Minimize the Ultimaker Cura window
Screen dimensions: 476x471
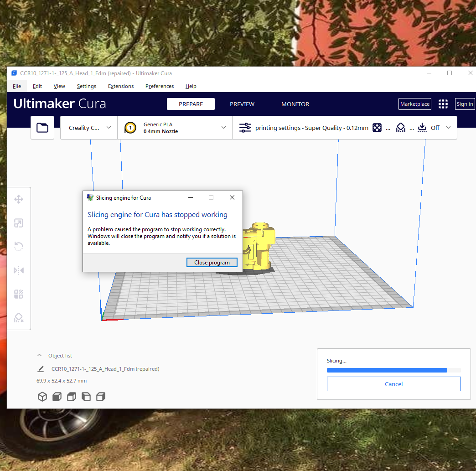point(429,73)
